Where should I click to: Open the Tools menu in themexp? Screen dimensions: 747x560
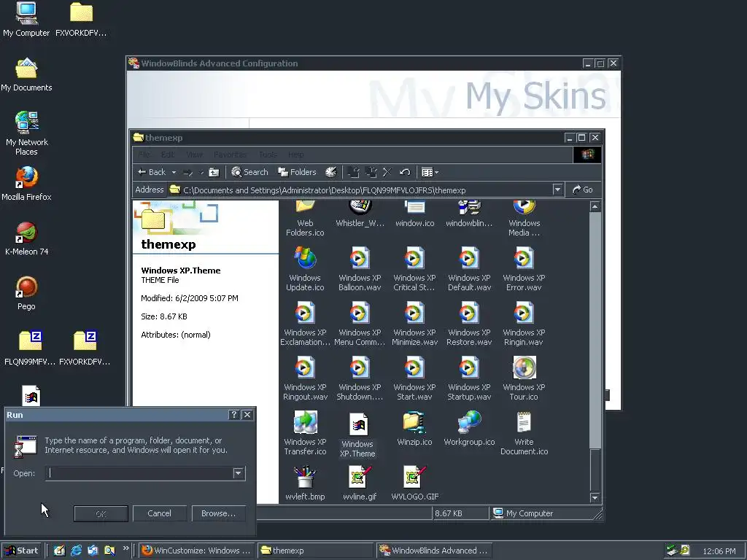pos(268,155)
